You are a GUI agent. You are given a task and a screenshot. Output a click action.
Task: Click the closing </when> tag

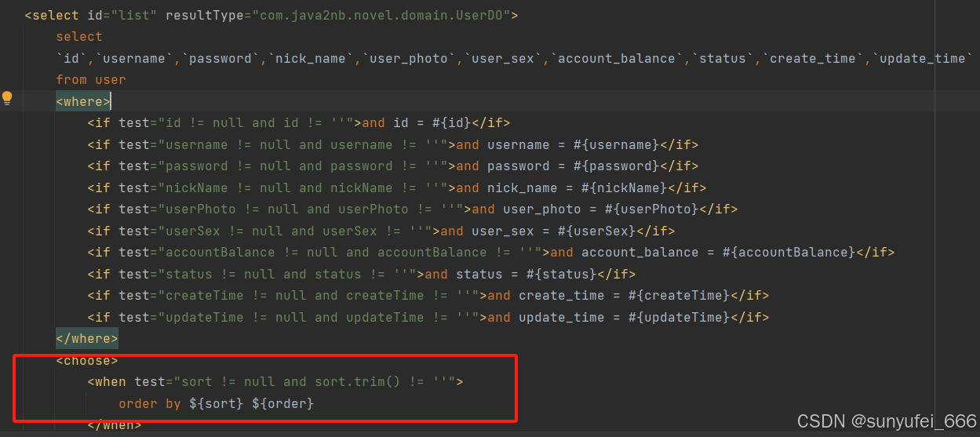[115, 424]
